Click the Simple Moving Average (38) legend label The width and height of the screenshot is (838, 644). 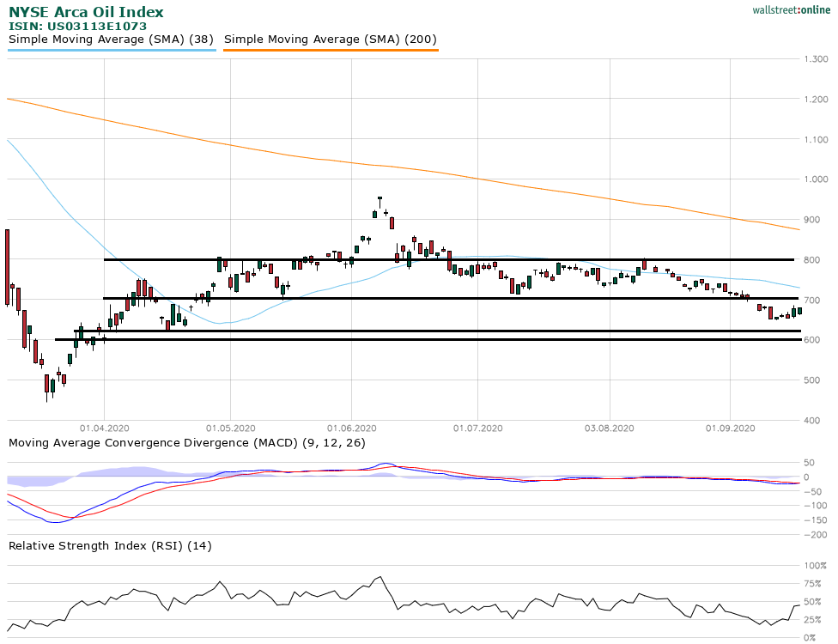click(x=112, y=39)
